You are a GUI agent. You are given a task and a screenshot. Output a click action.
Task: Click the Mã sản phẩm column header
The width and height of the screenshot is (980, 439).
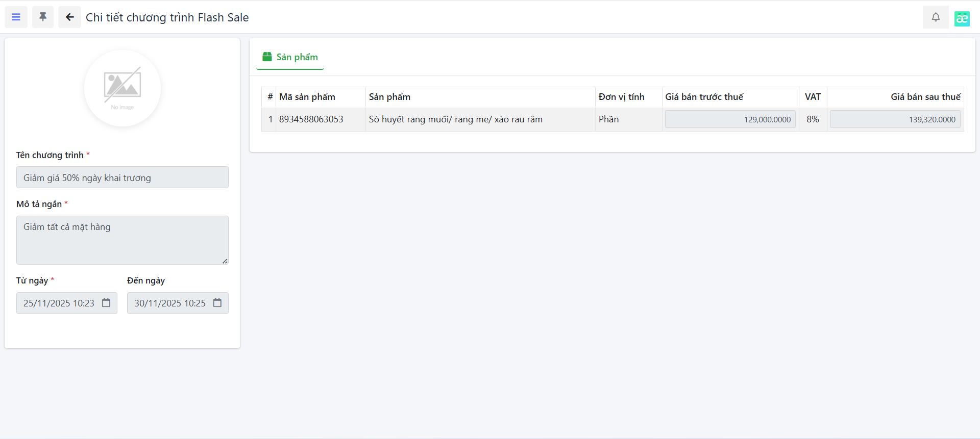coord(307,97)
